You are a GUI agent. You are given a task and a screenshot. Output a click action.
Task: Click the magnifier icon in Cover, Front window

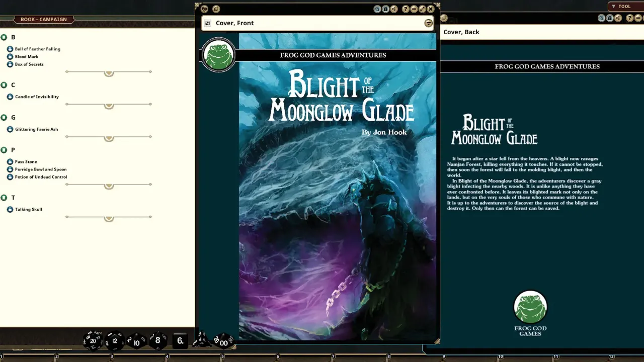click(377, 9)
